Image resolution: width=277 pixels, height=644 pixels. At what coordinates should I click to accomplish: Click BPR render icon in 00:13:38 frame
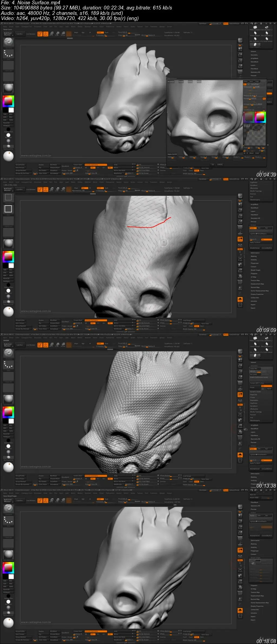(x=240, y=351)
